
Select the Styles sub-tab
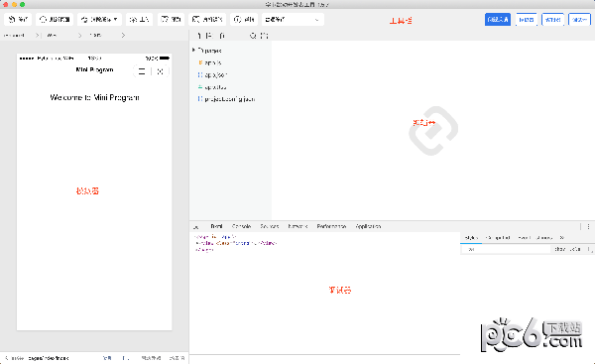pos(471,238)
